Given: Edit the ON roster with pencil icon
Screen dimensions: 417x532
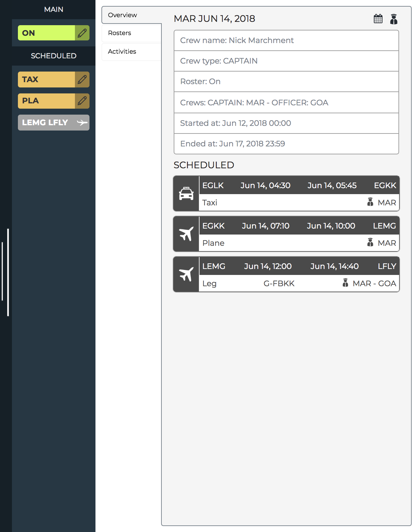Looking at the screenshot, I should [82, 33].
